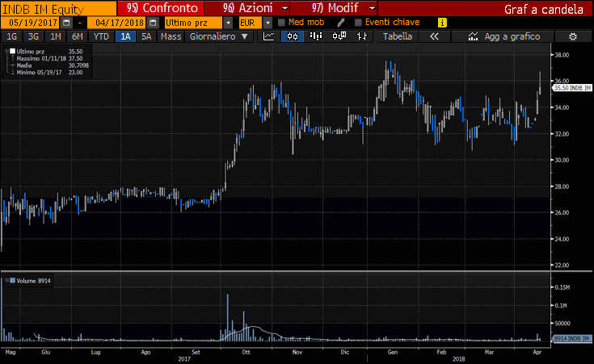Screen dimensions: 594x364
Task: Select the YTD time range tab
Action: (101, 36)
